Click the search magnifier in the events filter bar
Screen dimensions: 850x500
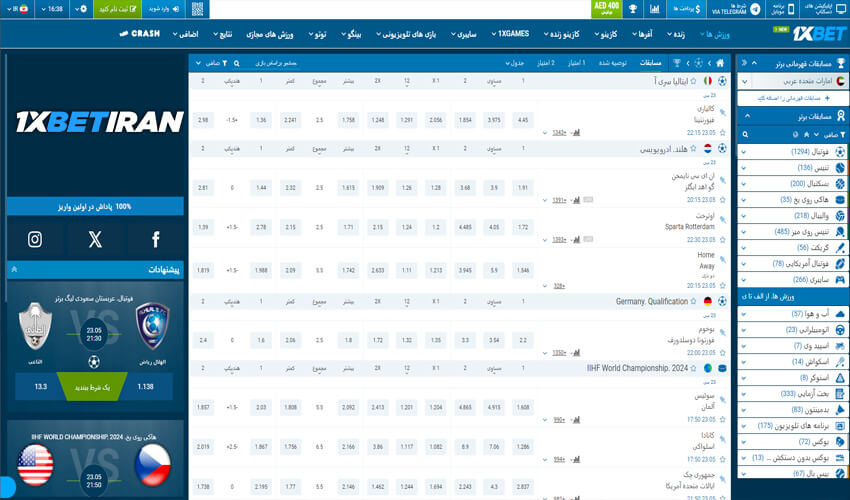click(x=236, y=63)
